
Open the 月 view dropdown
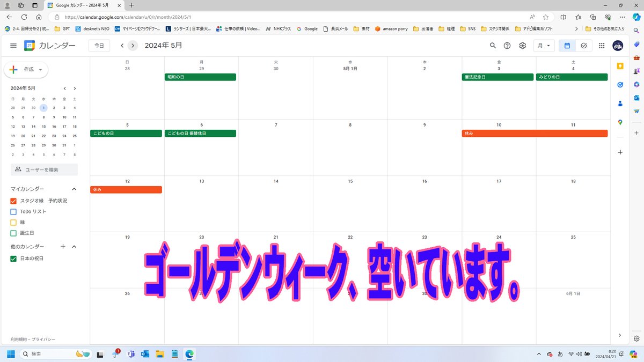(x=544, y=46)
